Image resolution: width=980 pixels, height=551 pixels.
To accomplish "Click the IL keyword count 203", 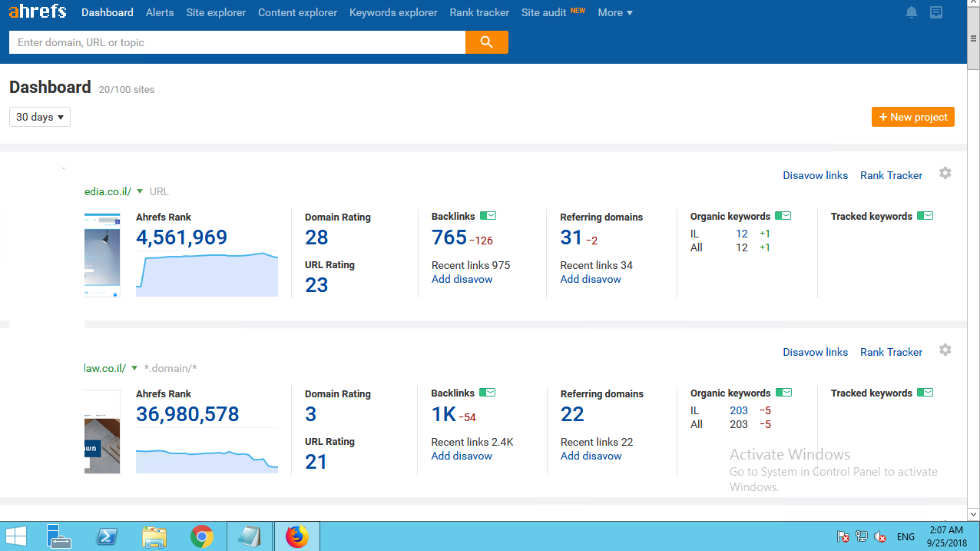I will (739, 410).
